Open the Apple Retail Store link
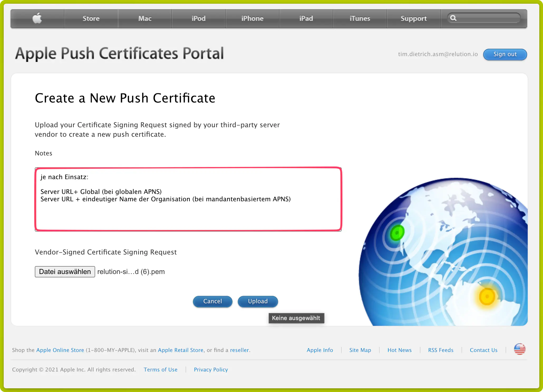Screen dimensions: 543x392 coord(181,350)
